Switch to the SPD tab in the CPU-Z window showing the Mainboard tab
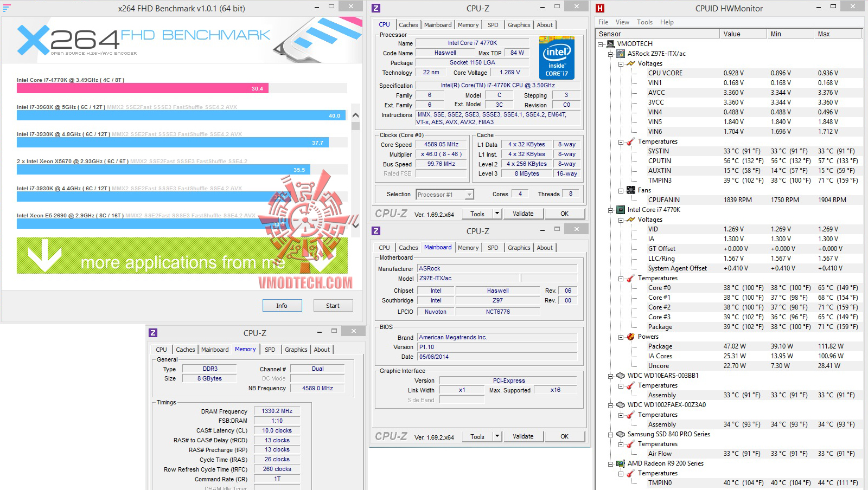This screenshot has height=490, width=868. pyautogui.click(x=493, y=248)
